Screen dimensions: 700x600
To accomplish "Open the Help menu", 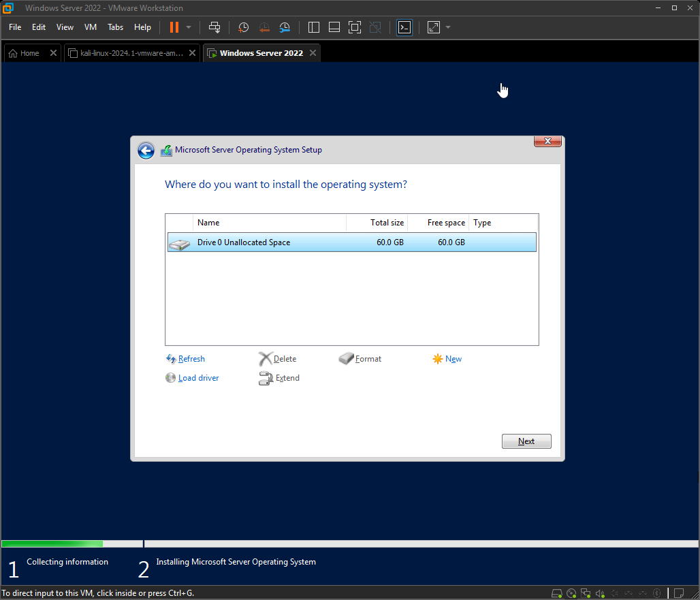I will pos(143,27).
